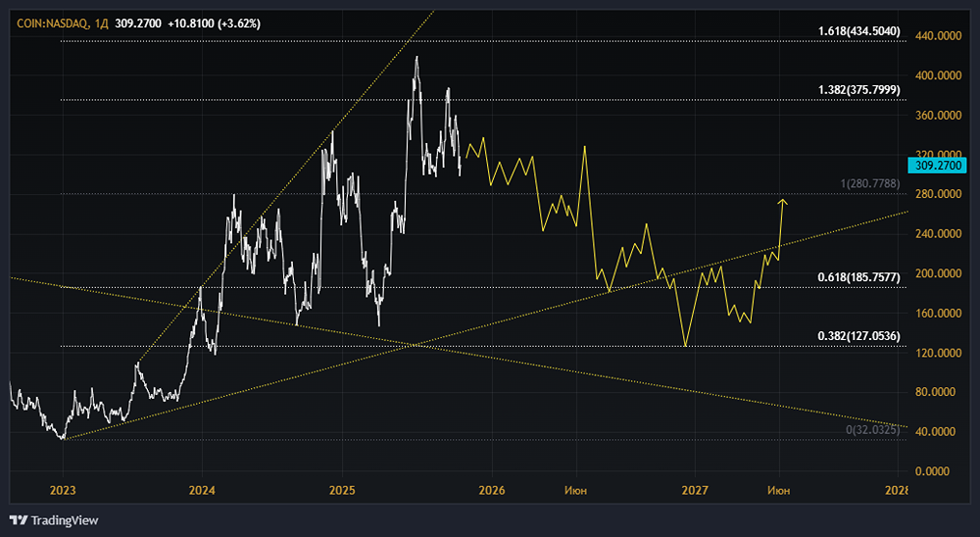This screenshot has height=537, width=980.
Task: Click the first Июн label before 2027
Action: [575, 491]
